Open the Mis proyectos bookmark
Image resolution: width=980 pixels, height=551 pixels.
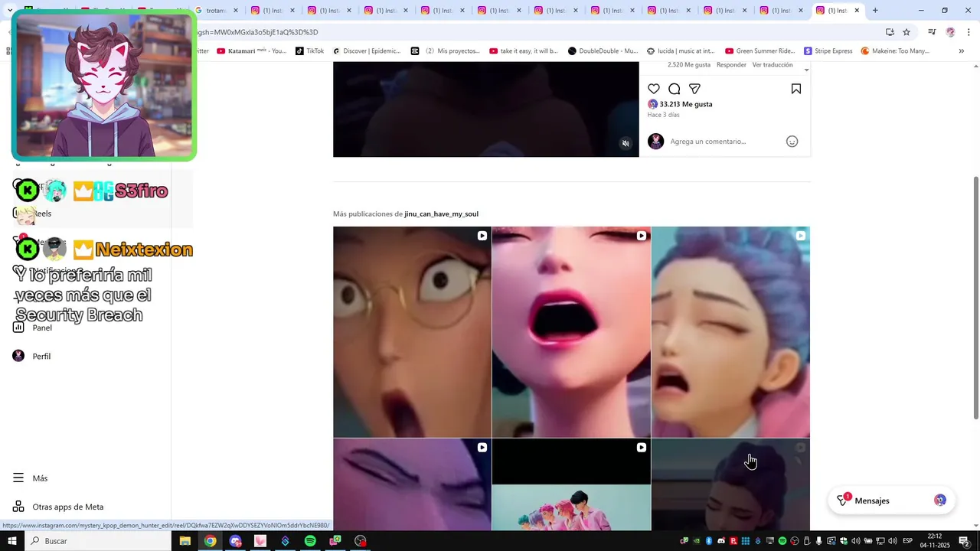tap(445, 51)
